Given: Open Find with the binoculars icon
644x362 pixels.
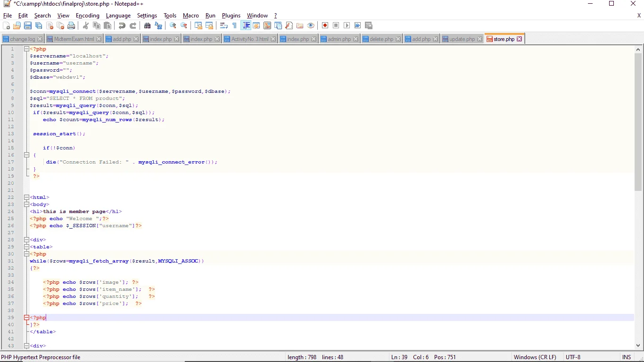Looking at the screenshot, I should [148, 25].
